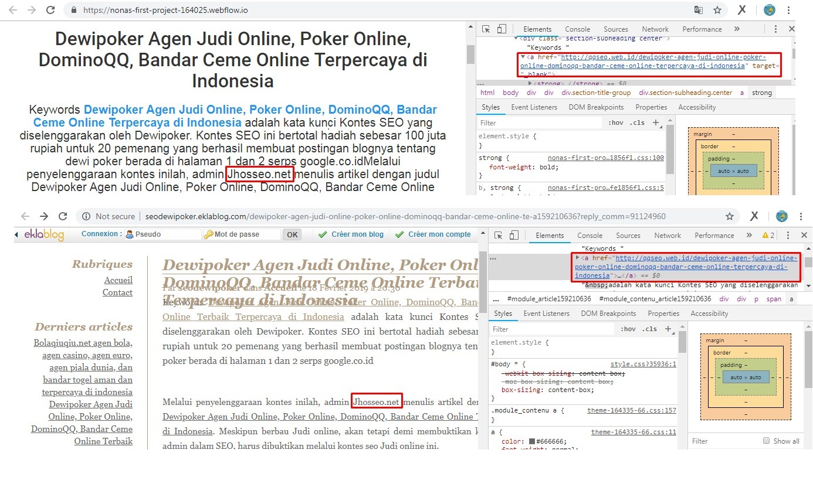813x504 pixels.
Task: Open the Accueil sidebar link
Action: [118, 280]
